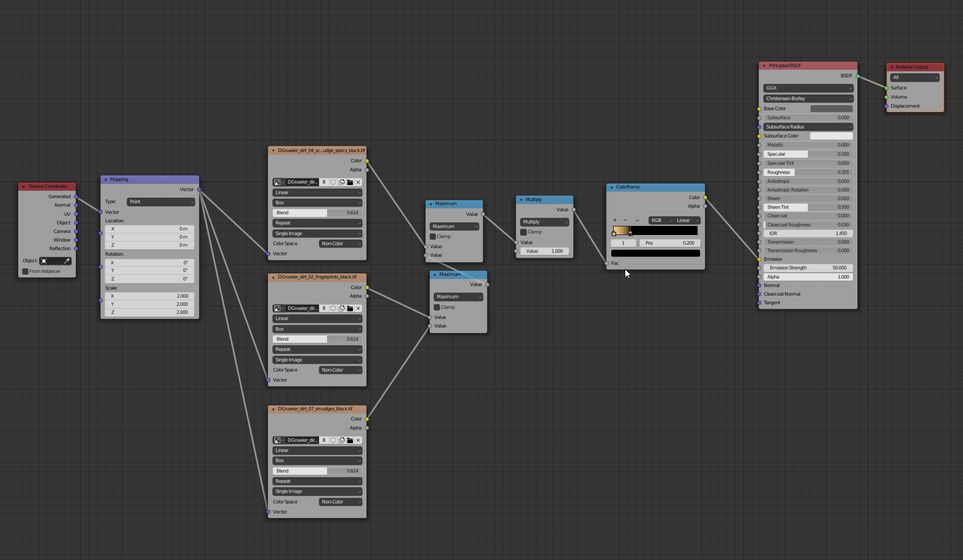Screen dimensions: 963x560
Task: Click user count 8 in scudge_specs node
Action: [324, 182]
